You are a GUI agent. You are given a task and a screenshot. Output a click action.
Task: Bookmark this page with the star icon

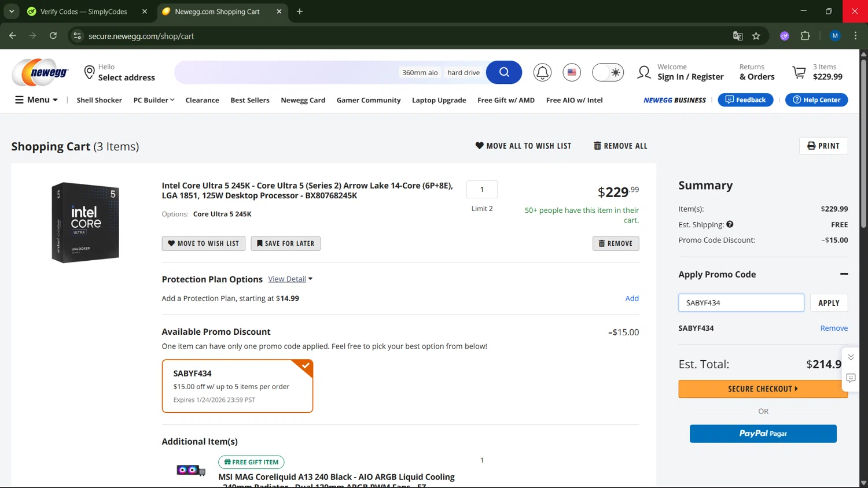(x=756, y=36)
